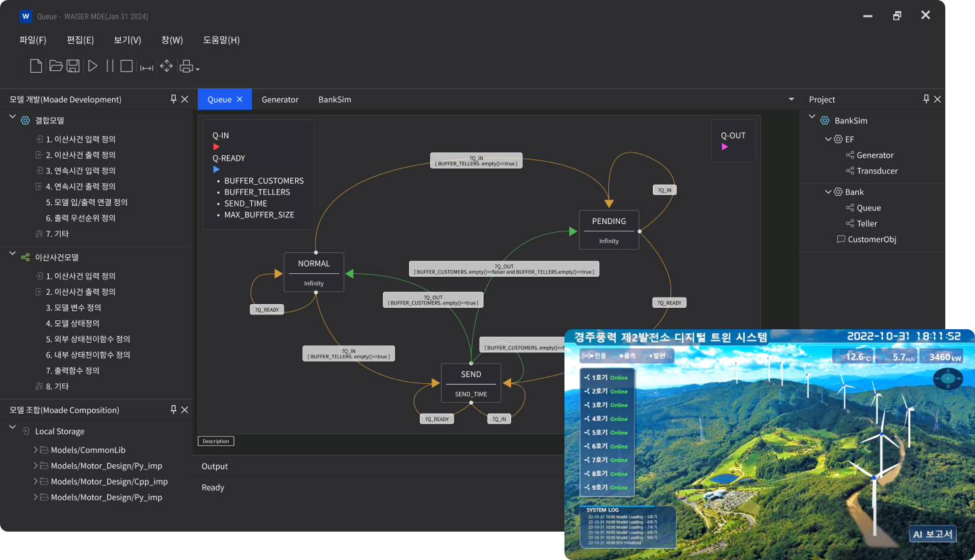Open the 파일(F) menu

[x=33, y=40]
